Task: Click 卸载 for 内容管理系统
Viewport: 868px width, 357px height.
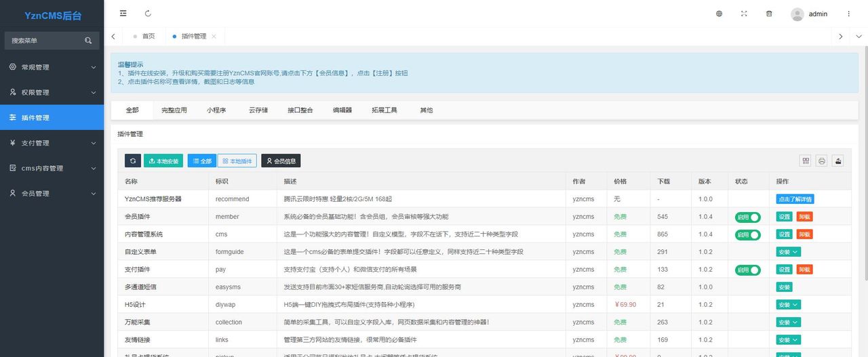Action: click(x=804, y=234)
